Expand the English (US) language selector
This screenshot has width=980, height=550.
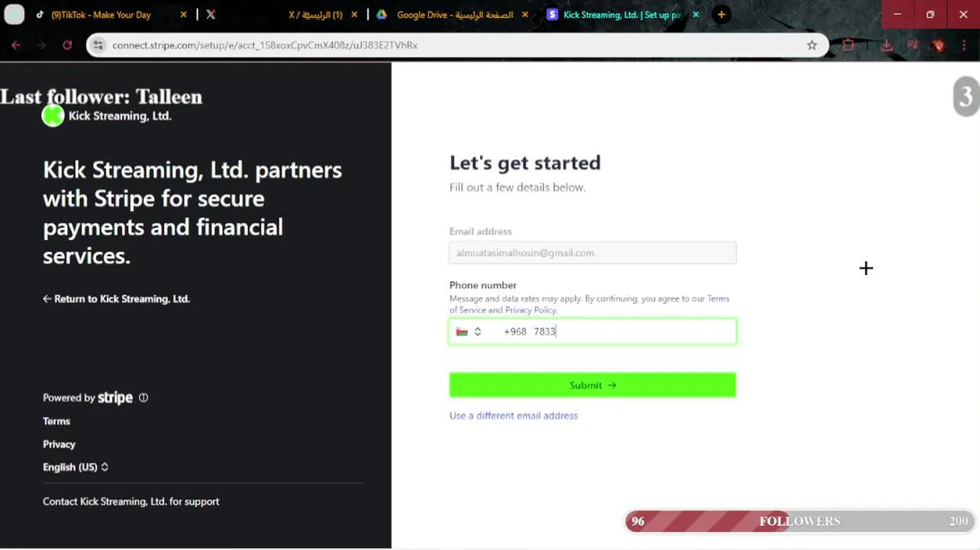(x=76, y=467)
